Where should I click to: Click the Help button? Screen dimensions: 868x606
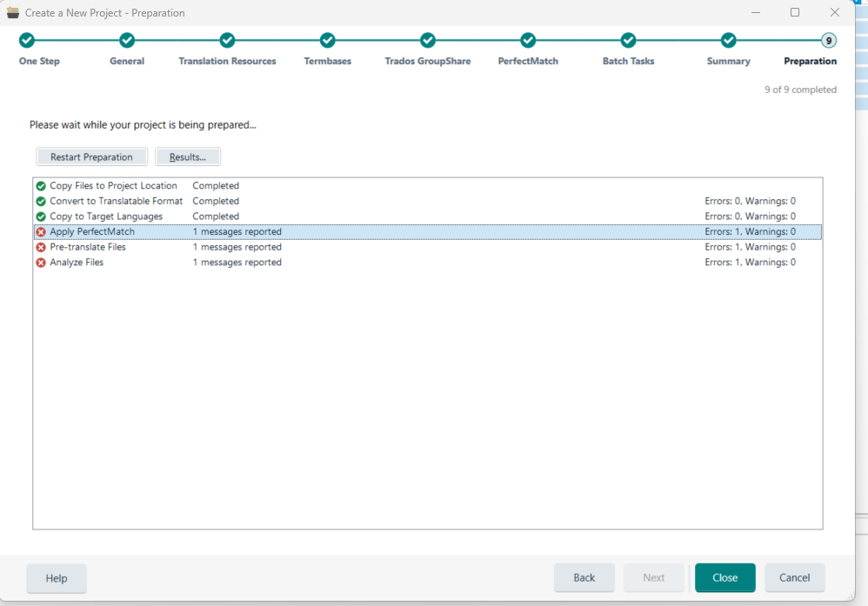pos(56,577)
